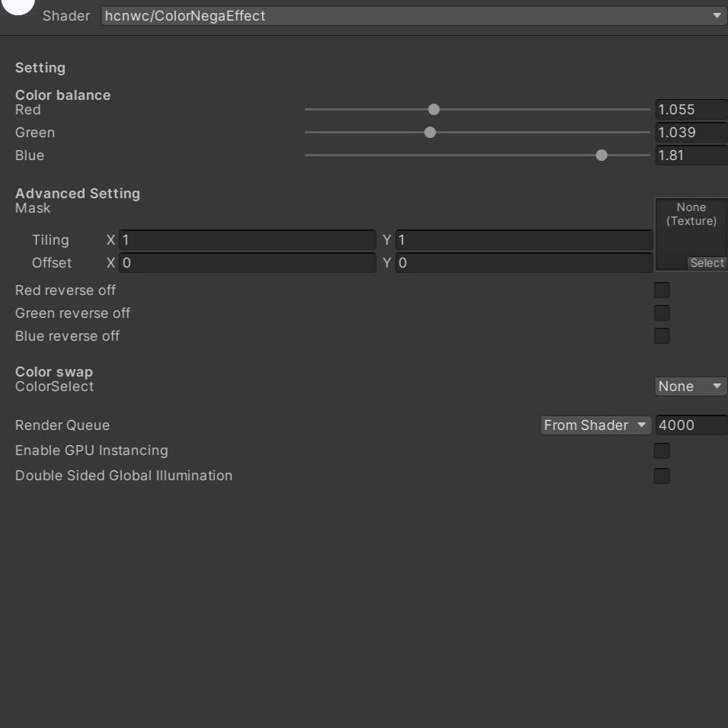Image resolution: width=728 pixels, height=728 pixels.
Task: Click the Color swap heading
Action: (x=54, y=372)
